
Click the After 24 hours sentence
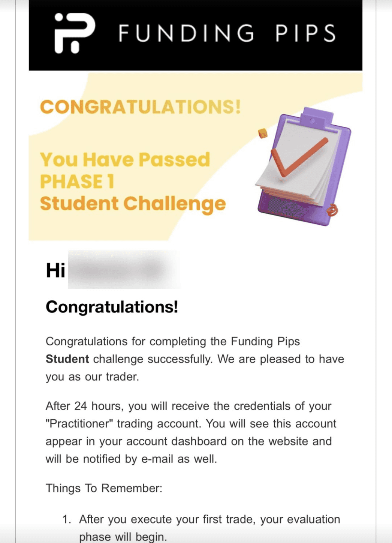click(x=191, y=432)
